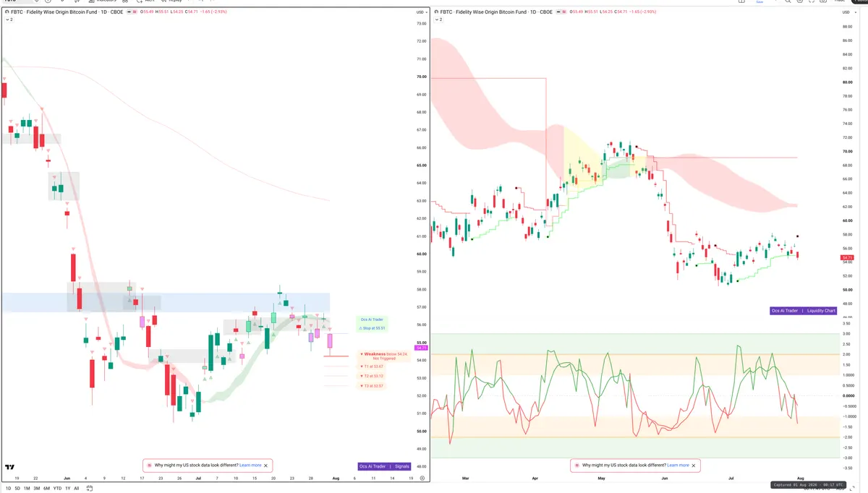This screenshot has height=493, width=868.
Task: Open Learn more link in right chart notice
Action: coord(678,466)
